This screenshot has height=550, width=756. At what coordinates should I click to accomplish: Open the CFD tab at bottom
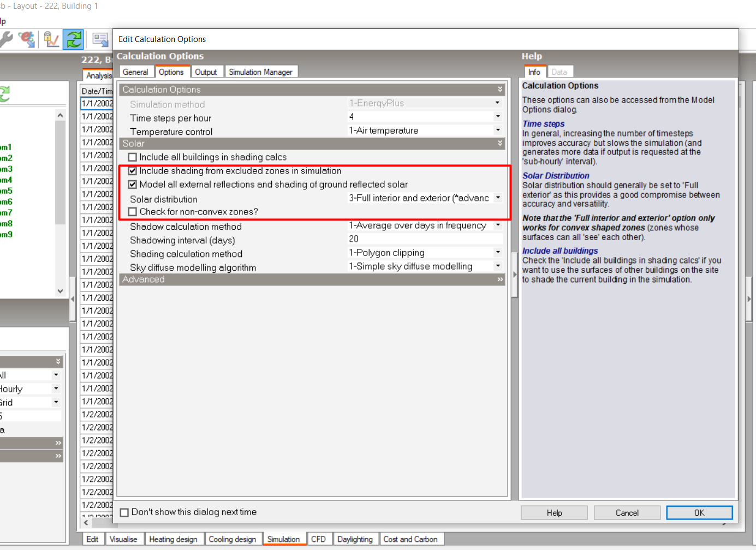[319, 539]
